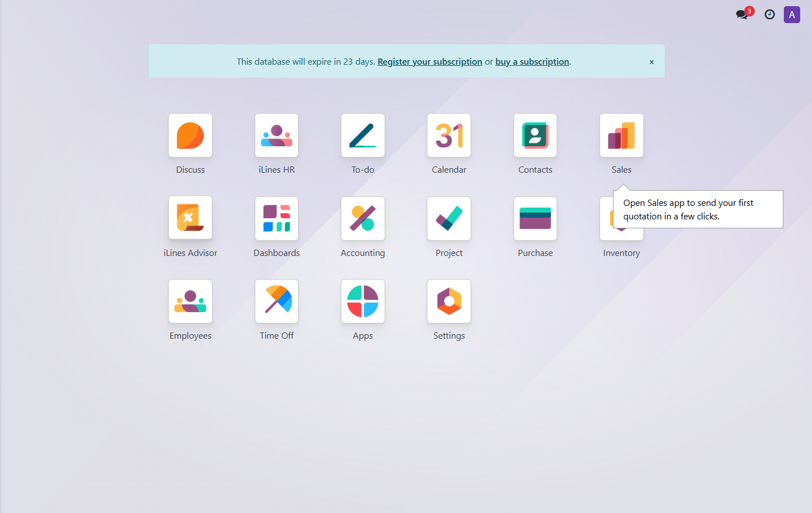812x513 pixels.
Task: Open the Employees app
Action: [x=191, y=301]
